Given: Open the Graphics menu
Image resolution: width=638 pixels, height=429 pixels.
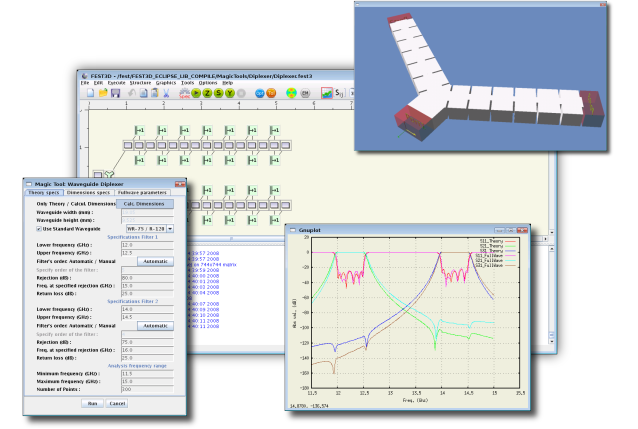Looking at the screenshot, I should pyautogui.click(x=166, y=83).
